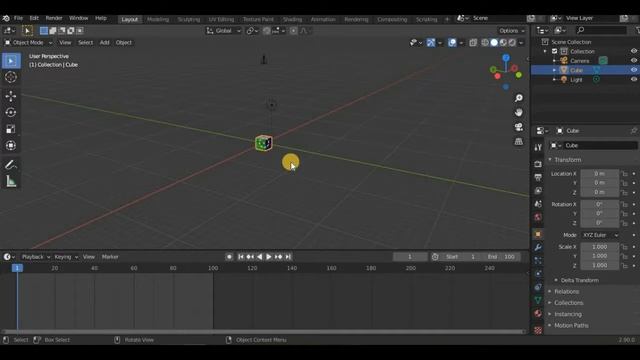The height and width of the screenshot is (360, 640).
Task: Open the Material properties tab
Action: pyautogui.click(x=538, y=313)
